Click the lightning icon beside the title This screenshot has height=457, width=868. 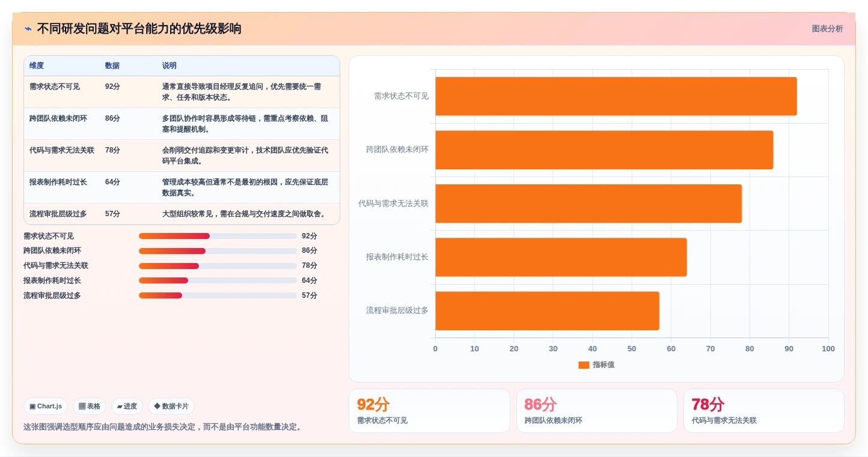[28, 29]
